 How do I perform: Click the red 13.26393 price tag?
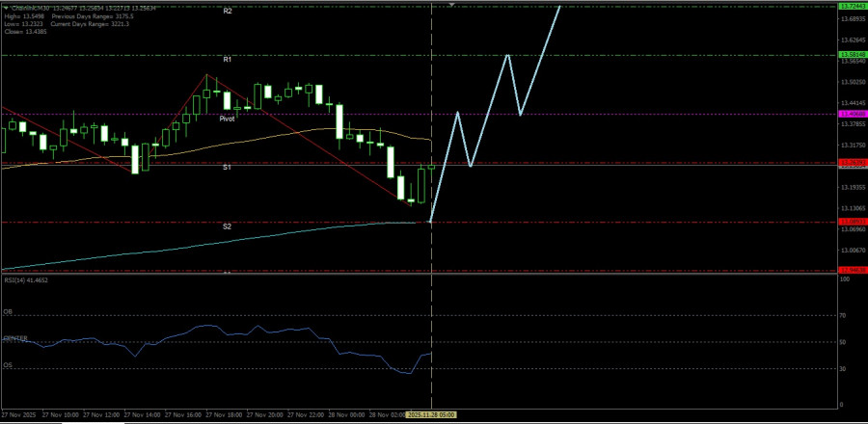852,163
